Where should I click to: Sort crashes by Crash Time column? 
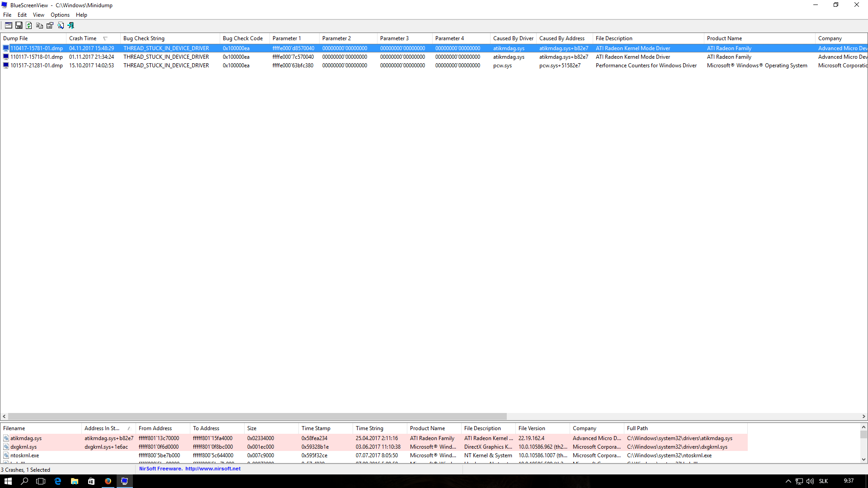click(x=83, y=38)
